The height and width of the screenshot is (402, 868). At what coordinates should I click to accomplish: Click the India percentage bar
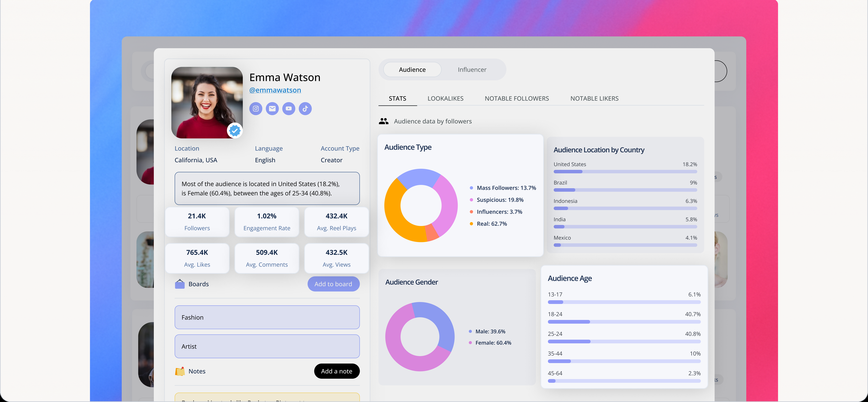tap(625, 227)
